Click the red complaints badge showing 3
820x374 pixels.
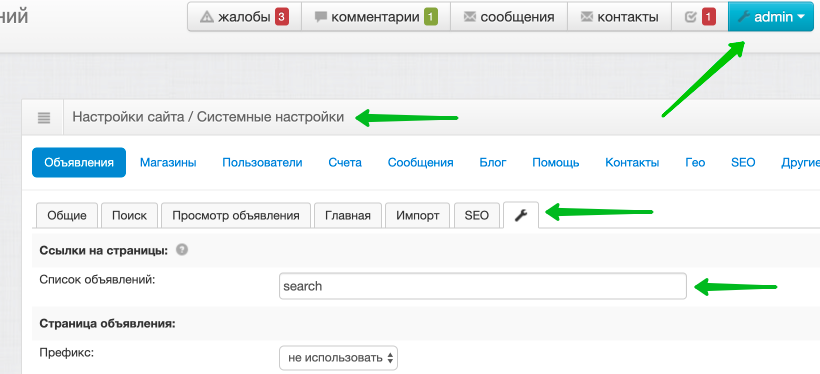[x=281, y=17]
